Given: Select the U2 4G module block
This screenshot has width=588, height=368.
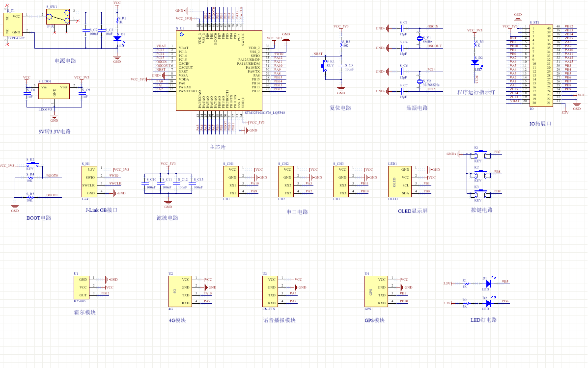Looking at the screenshot, I should tap(180, 291).
